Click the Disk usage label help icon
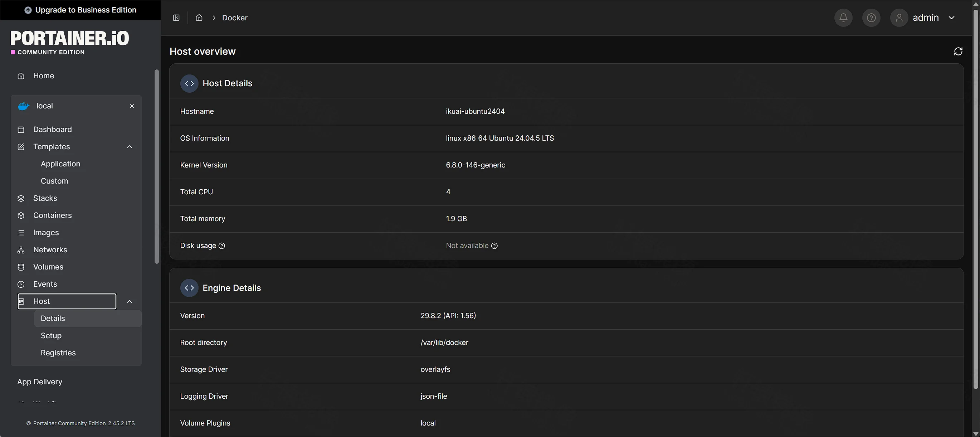Screen dimensions: 980x437 pyautogui.click(x=222, y=246)
